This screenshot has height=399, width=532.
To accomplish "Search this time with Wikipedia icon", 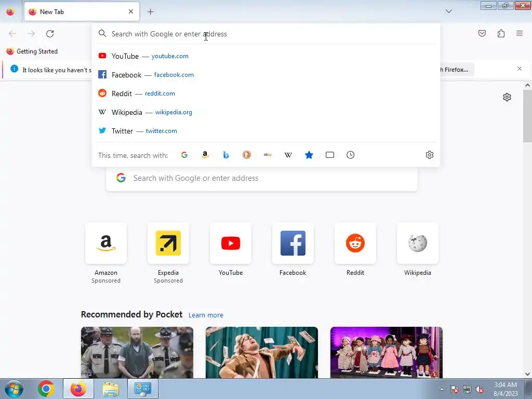I will [x=288, y=155].
